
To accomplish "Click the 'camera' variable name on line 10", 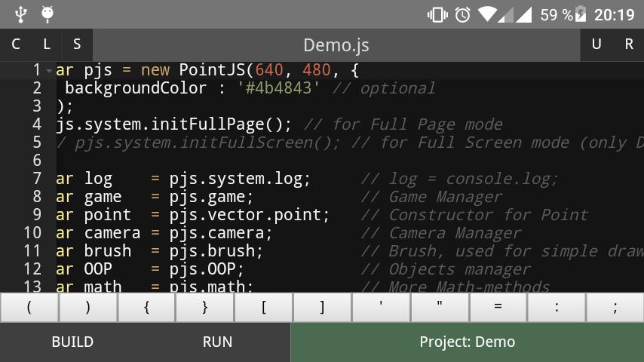I will [112, 233].
